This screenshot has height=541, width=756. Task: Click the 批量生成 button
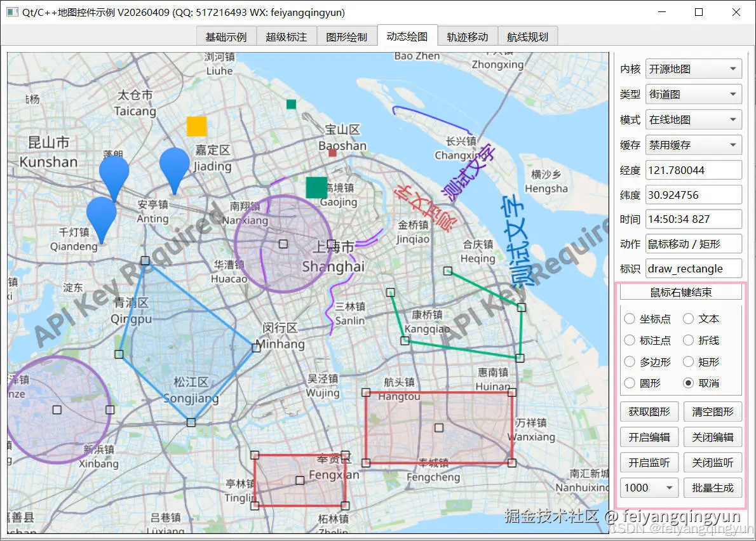point(713,488)
